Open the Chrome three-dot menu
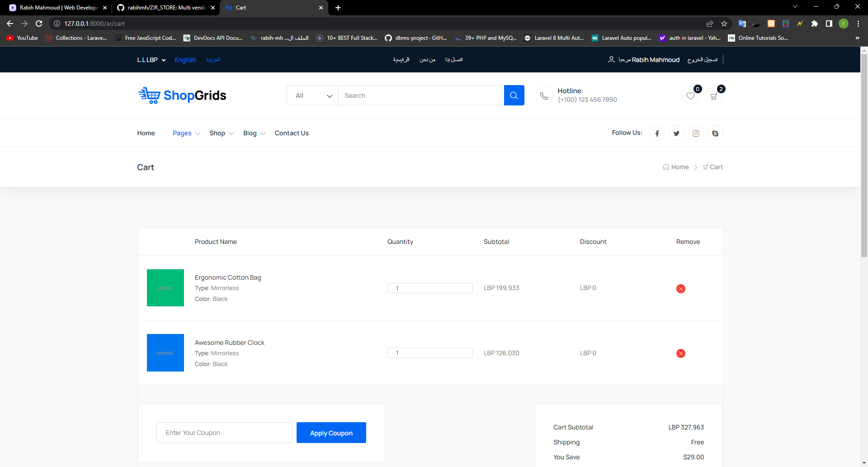 coord(858,24)
